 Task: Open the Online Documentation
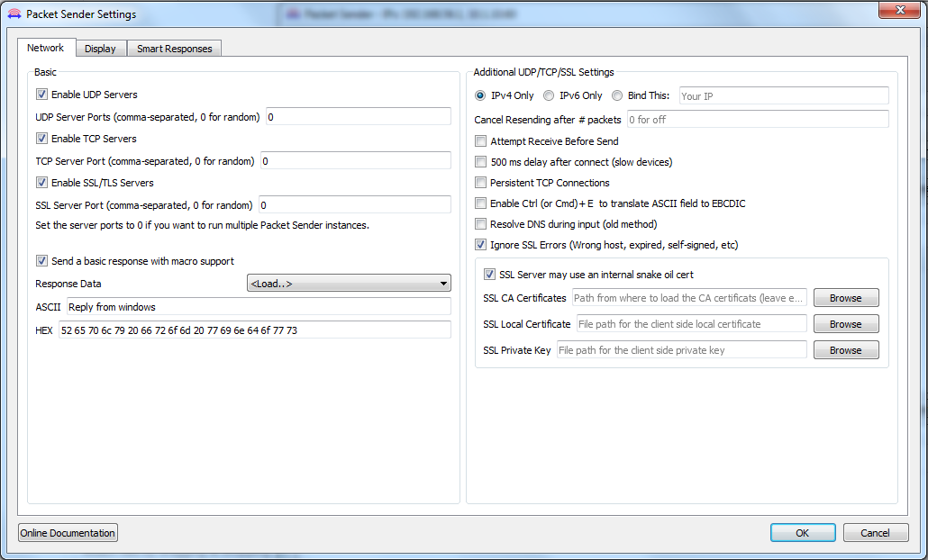(x=67, y=532)
